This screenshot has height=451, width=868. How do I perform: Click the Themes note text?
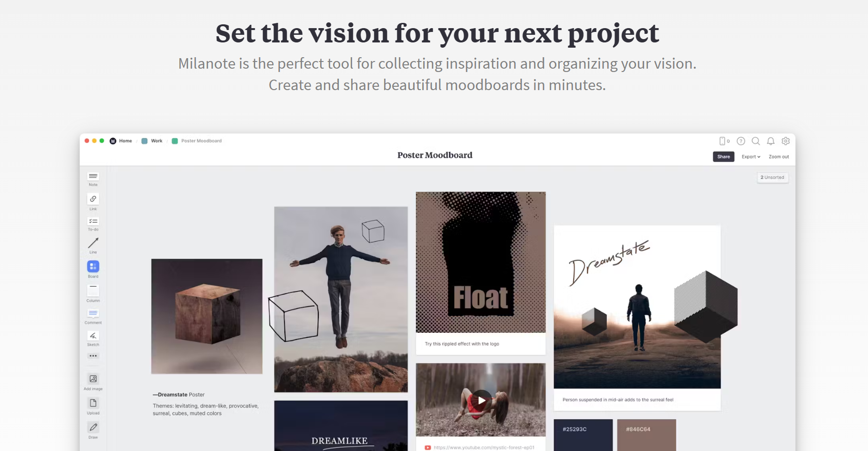pos(206,410)
